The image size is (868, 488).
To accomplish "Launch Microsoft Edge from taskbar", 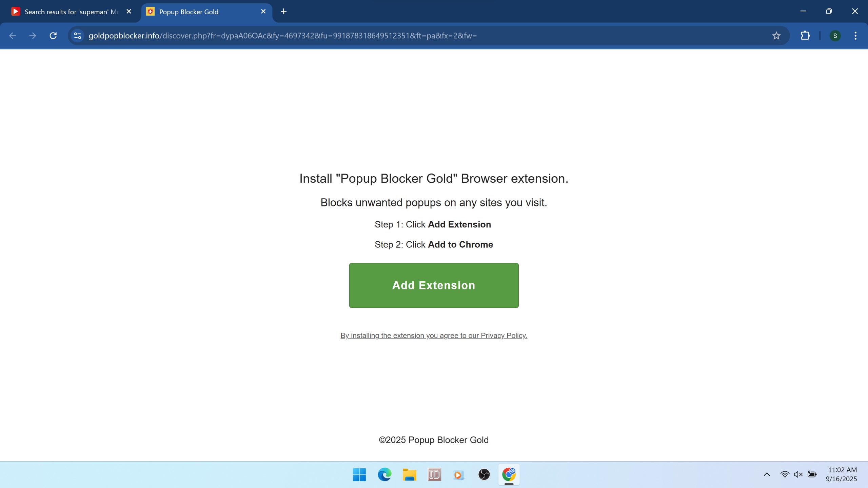I will [384, 474].
